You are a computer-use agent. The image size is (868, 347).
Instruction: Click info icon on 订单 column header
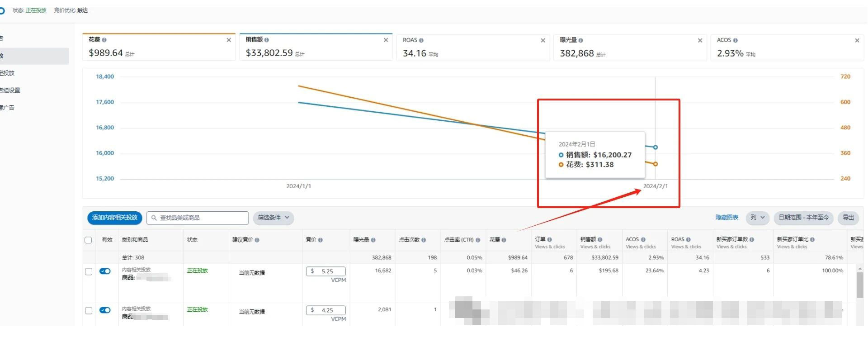coord(549,239)
